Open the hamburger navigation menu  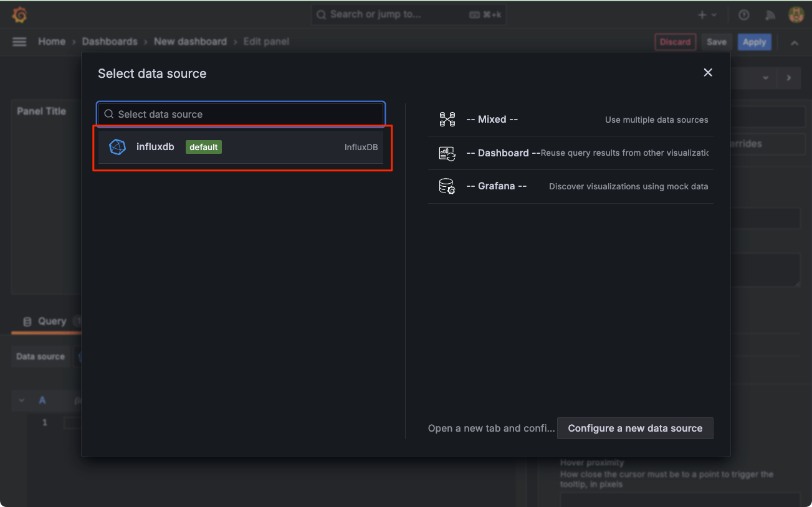(19, 42)
